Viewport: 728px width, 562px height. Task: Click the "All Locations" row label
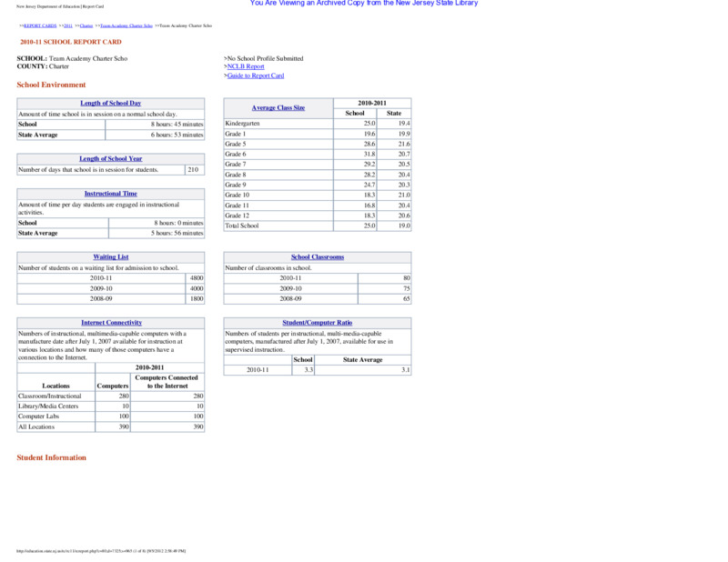coord(36,427)
